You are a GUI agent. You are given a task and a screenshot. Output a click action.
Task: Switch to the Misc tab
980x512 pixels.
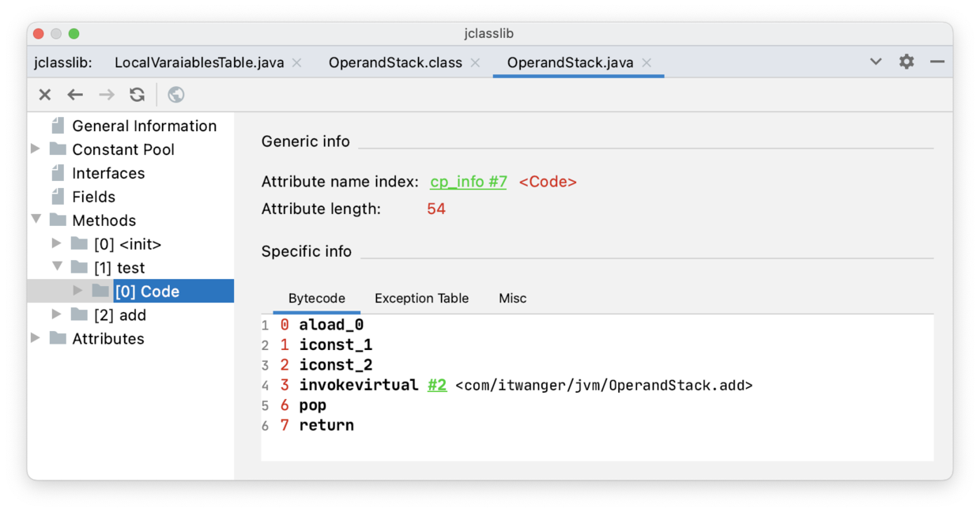512,298
